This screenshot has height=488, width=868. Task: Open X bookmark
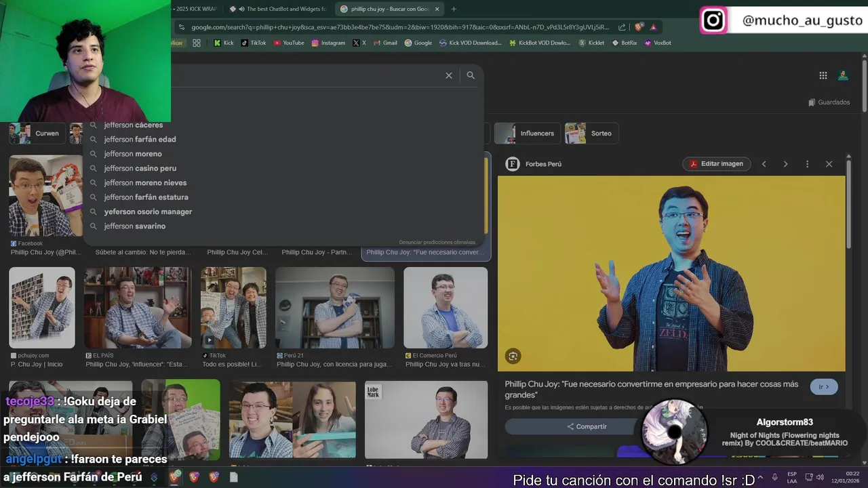359,43
